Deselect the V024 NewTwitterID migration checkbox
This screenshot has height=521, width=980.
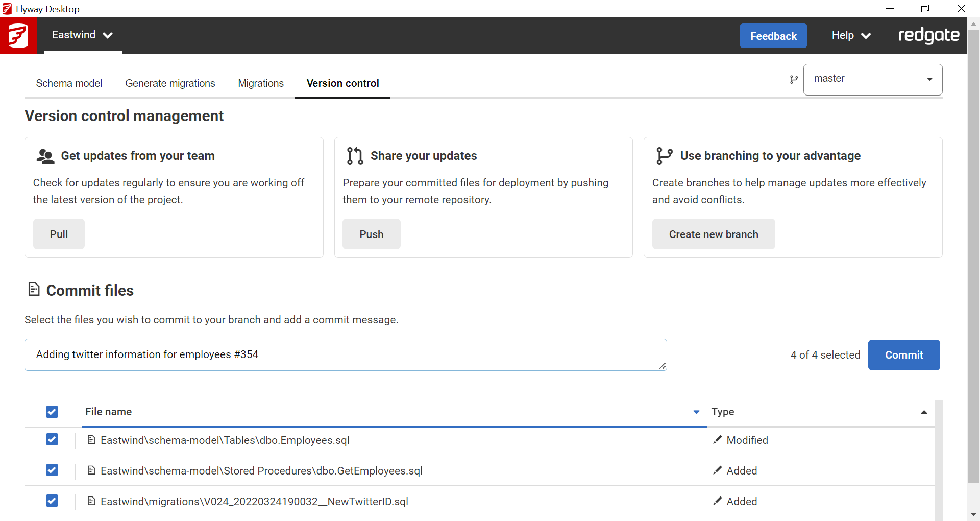coord(52,501)
